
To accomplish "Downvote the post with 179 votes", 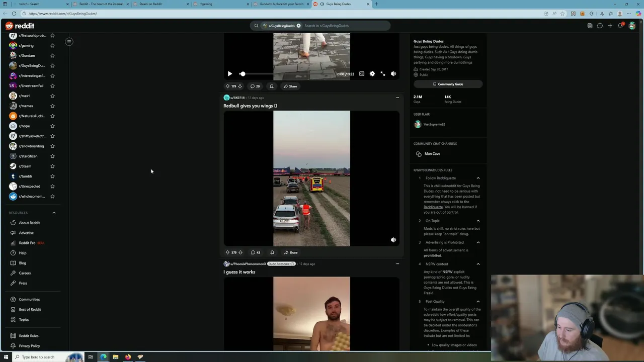I will (x=240, y=86).
